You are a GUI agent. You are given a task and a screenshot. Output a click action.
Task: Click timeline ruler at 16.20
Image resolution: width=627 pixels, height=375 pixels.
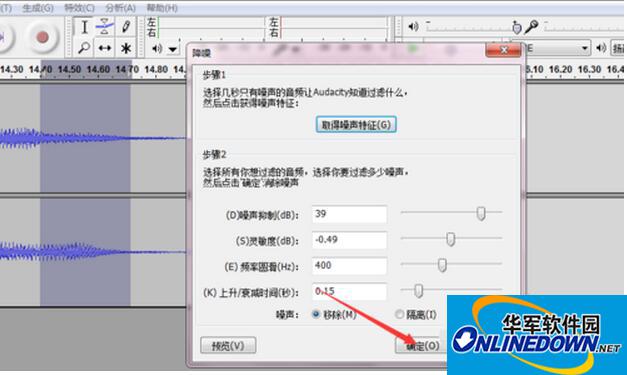point(560,70)
